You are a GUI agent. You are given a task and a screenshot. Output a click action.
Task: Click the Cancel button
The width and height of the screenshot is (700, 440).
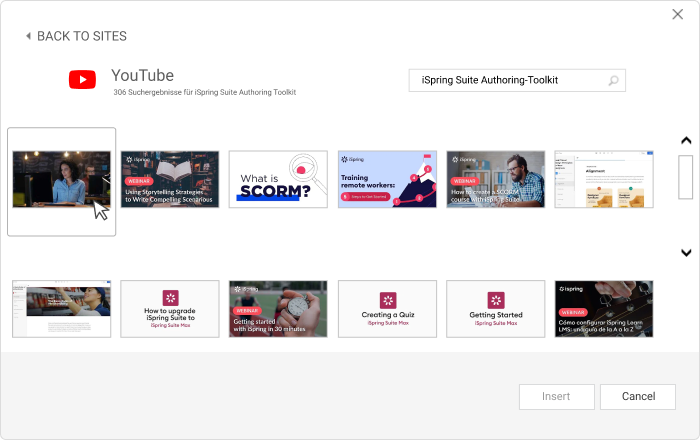(x=638, y=397)
